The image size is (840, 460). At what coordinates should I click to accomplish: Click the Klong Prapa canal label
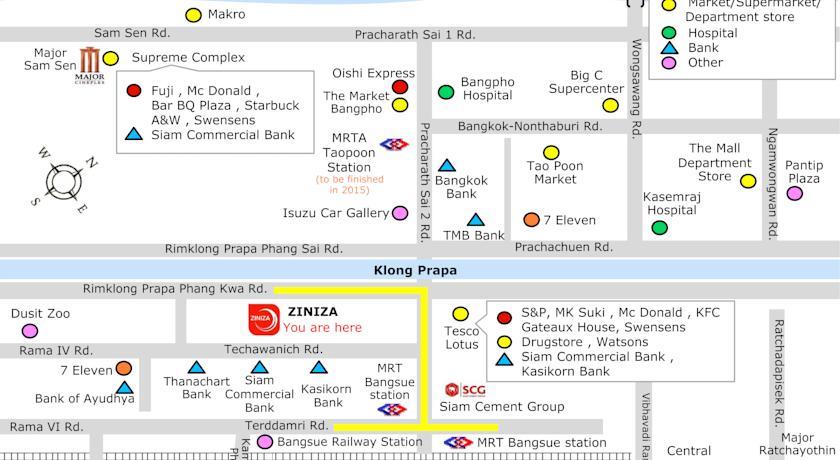click(415, 270)
